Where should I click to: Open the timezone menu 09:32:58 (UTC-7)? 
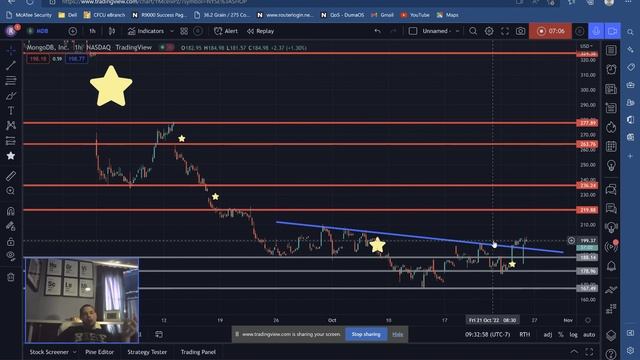(487, 334)
